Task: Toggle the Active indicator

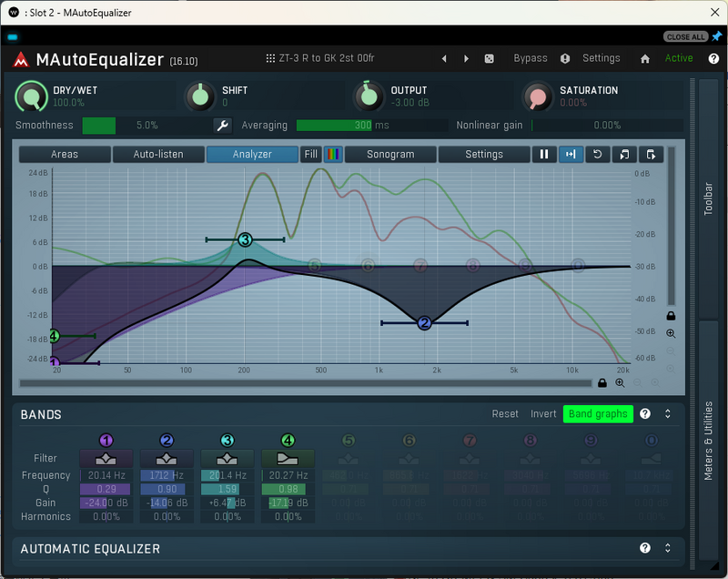Action: click(x=679, y=58)
